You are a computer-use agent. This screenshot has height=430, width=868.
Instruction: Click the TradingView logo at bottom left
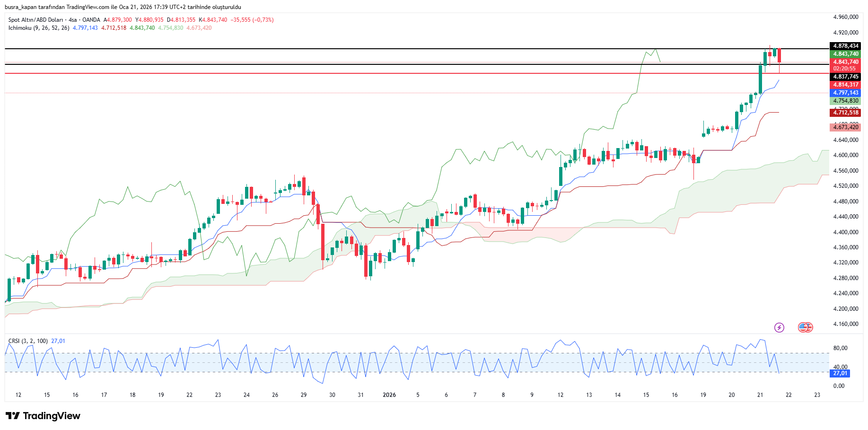click(x=43, y=416)
